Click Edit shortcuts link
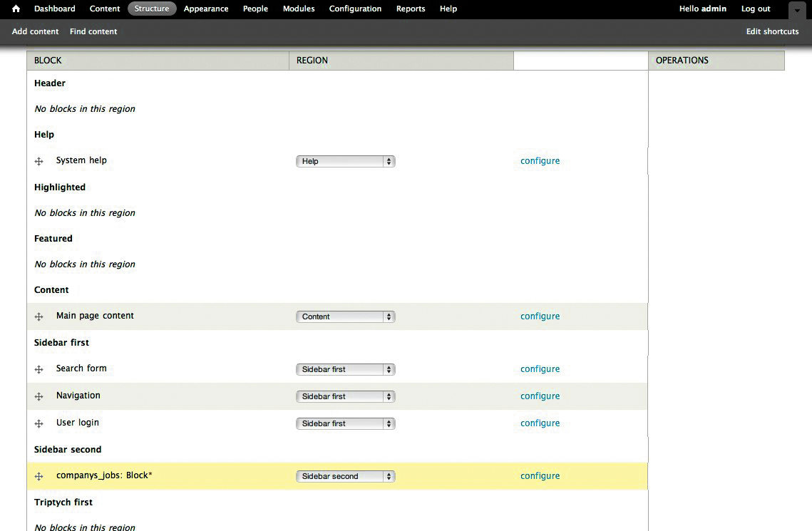812x531 pixels. 772,31
